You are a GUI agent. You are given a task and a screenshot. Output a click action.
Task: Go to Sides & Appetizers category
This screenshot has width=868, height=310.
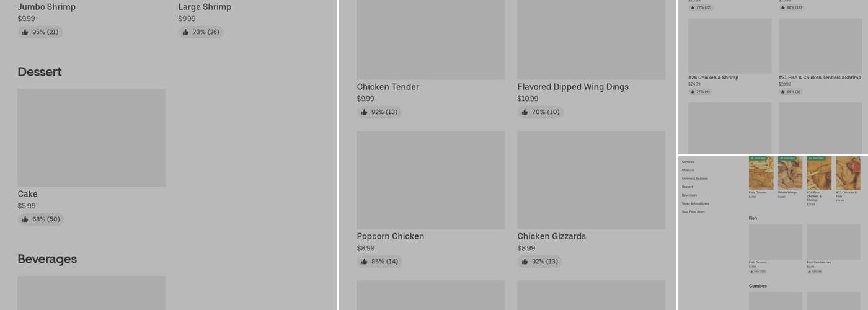click(695, 203)
